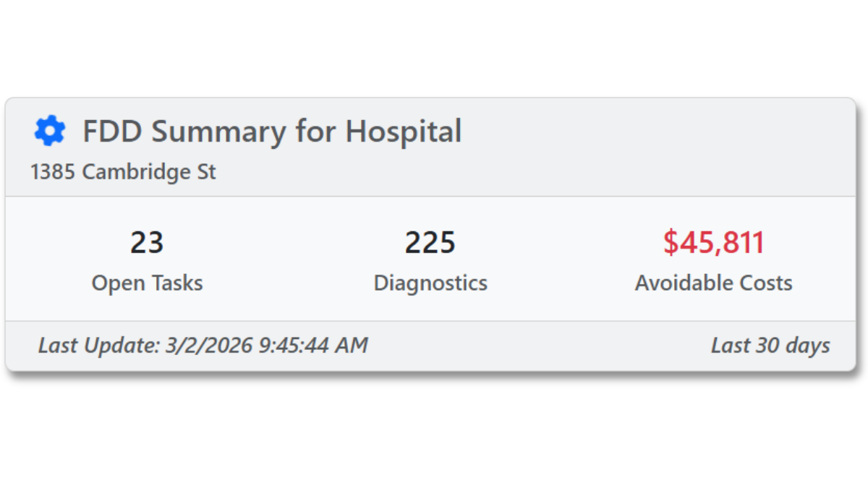
Task: Open the 225 diagnostics count
Action: [x=430, y=243]
